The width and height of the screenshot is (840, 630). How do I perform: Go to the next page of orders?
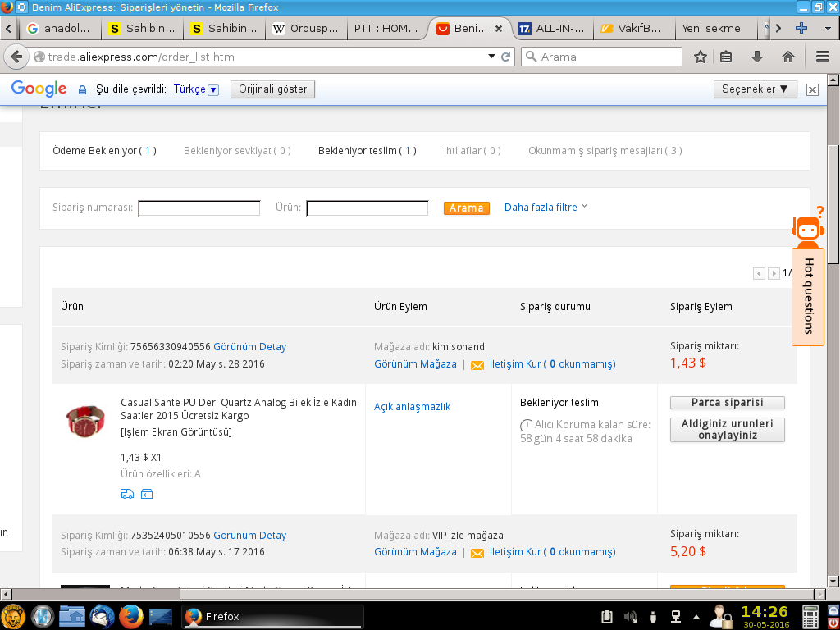(x=774, y=274)
